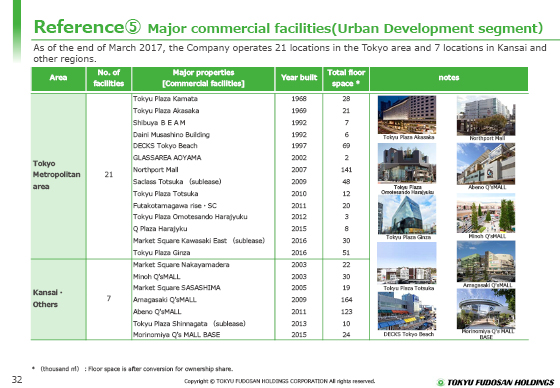The height and width of the screenshot is (388, 560).
Task: Click the Morinomiya Q's MALL BASE photo
Action: [x=486, y=309]
